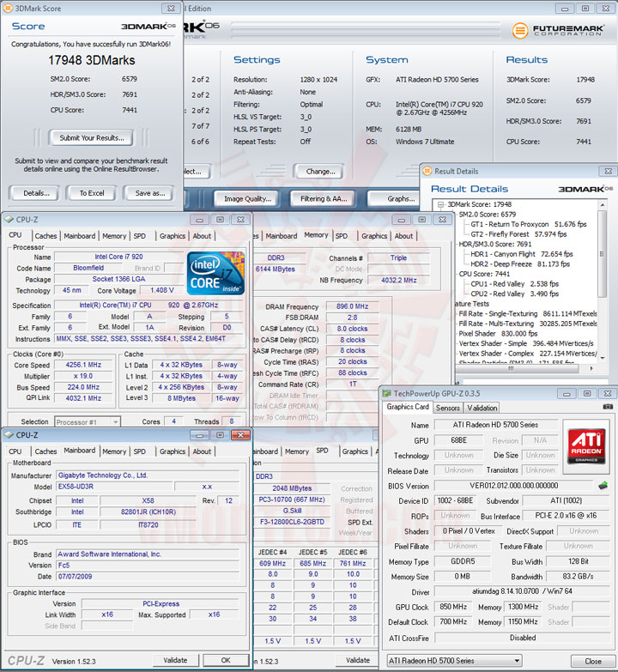
Task: Select SM2.0 Score: 6579 tree item
Action: click(488, 215)
